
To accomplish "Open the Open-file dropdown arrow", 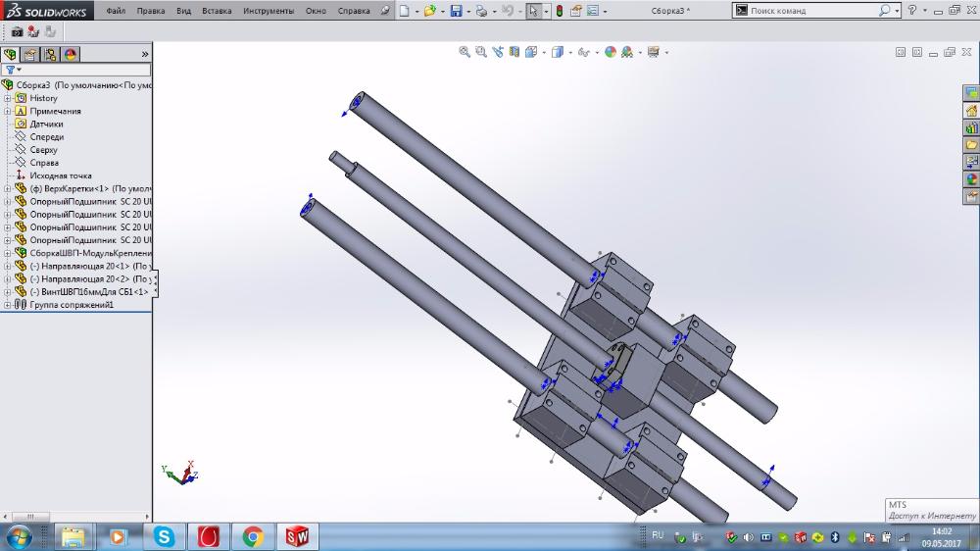I will (x=442, y=11).
